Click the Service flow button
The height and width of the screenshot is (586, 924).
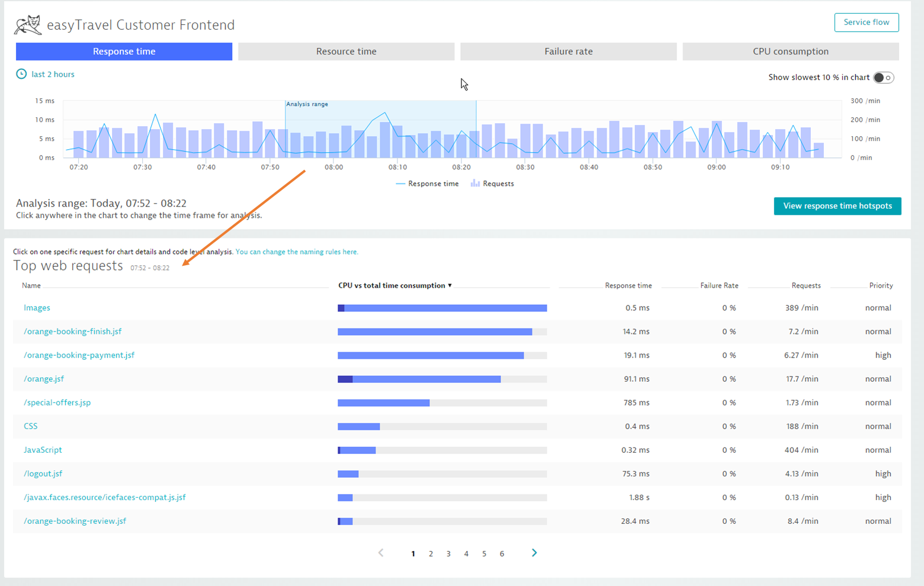[867, 22]
